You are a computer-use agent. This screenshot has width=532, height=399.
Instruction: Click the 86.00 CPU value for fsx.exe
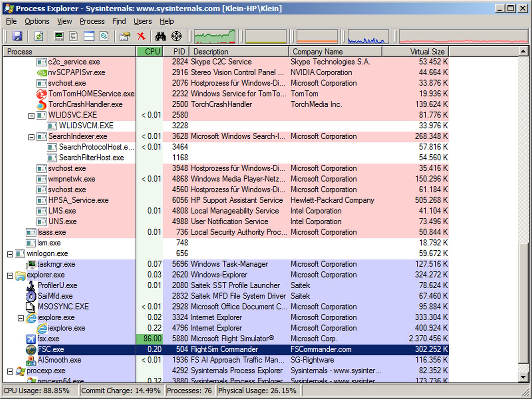(x=153, y=339)
